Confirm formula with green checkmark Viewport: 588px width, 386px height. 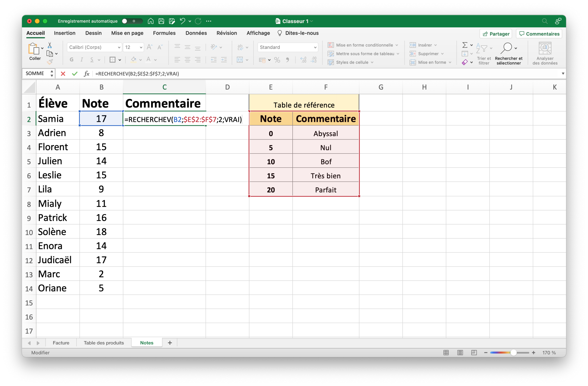pos(75,73)
